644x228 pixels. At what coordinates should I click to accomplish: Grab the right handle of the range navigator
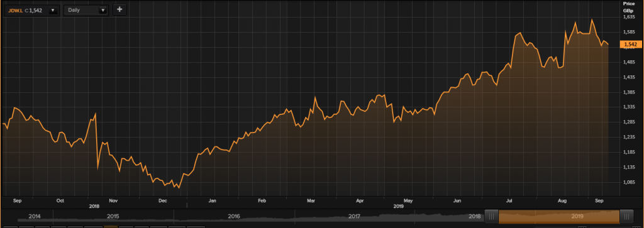click(626, 217)
